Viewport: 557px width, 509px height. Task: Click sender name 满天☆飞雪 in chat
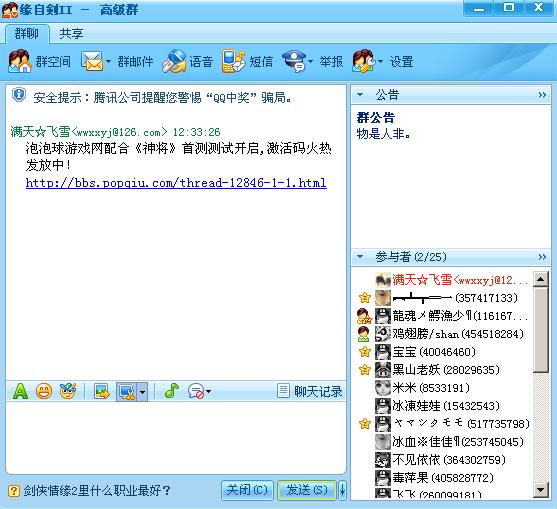coord(40,132)
